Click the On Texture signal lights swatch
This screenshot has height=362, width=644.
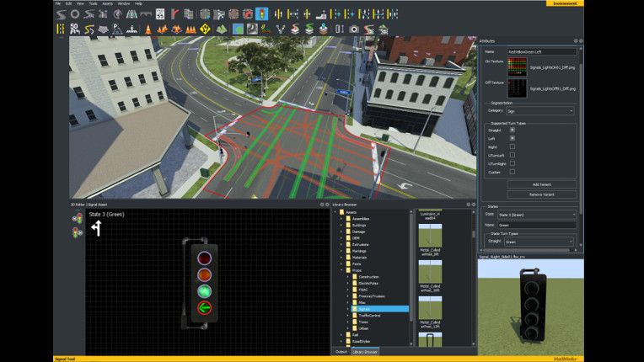(517, 67)
